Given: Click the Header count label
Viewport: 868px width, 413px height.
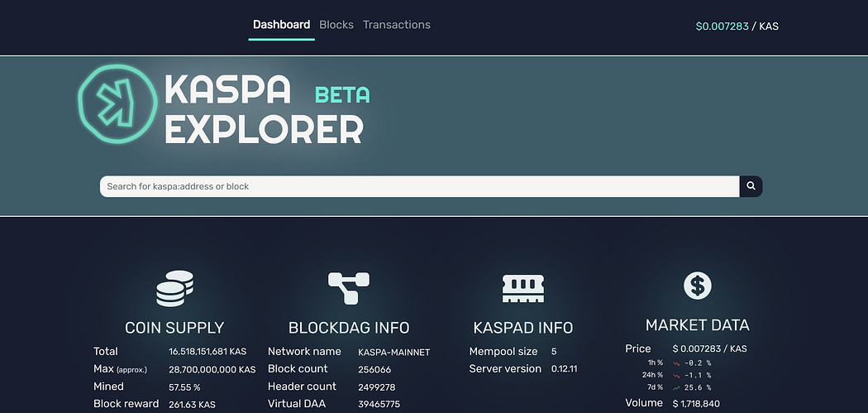Looking at the screenshot, I should click(303, 387).
